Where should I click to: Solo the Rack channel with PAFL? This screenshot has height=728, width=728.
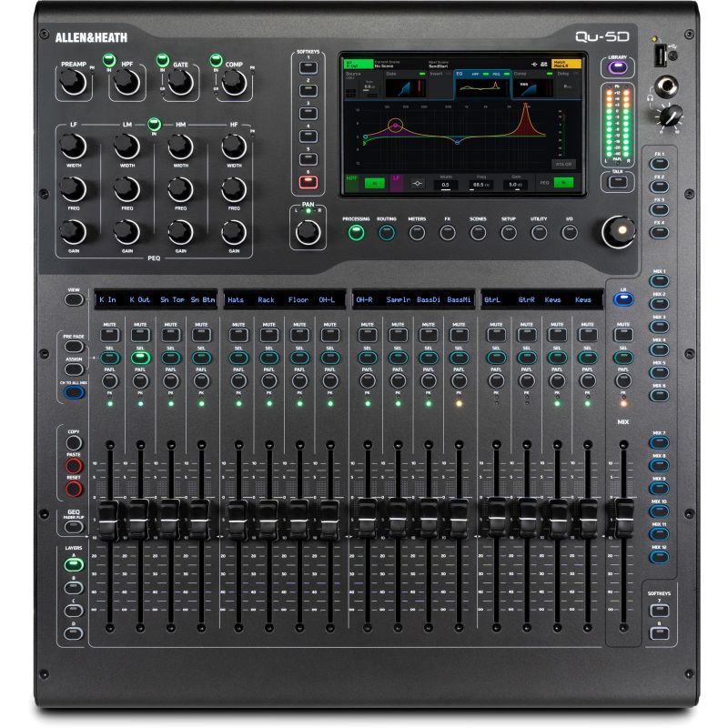(x=269, y=380)
